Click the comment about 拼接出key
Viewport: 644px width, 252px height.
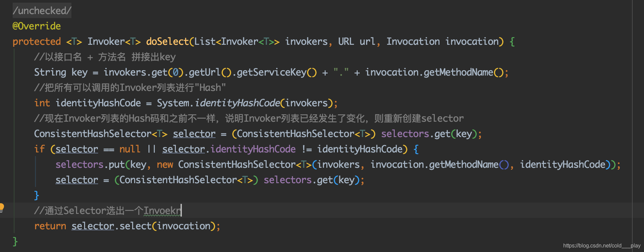pyautogui.click(x=105, y=57)
